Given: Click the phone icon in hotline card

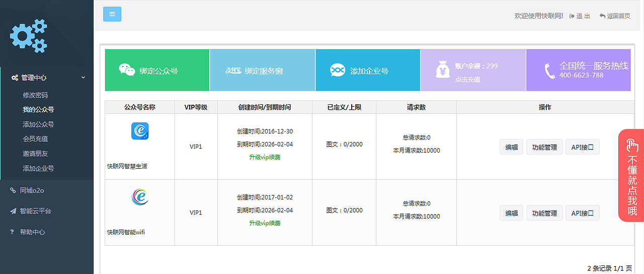Looking at the screenshot, I should coord(549,71).
